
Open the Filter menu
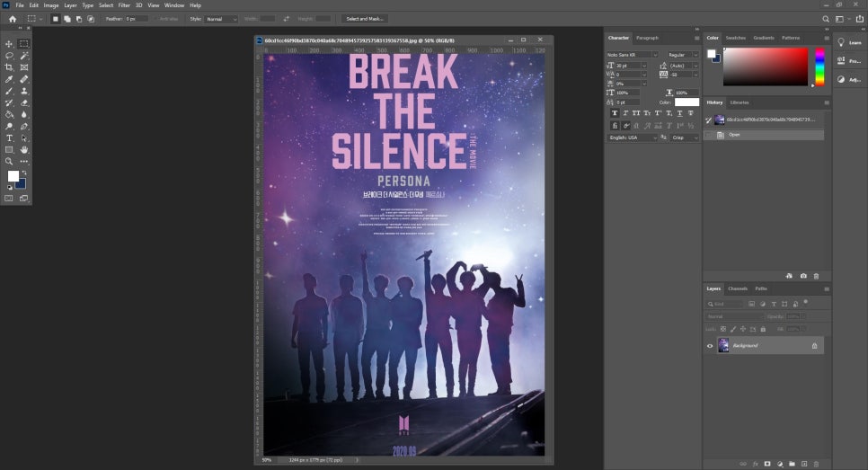(x=124, y=5)
